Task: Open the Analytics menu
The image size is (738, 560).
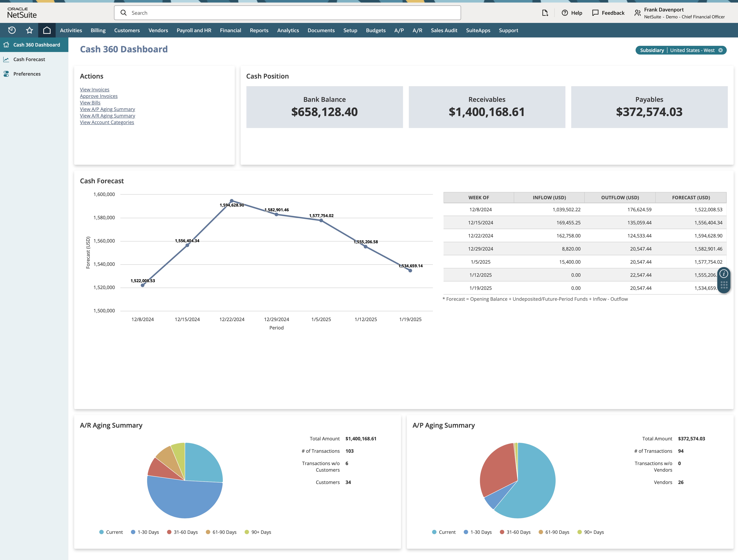Action: (x=288, y=30)
